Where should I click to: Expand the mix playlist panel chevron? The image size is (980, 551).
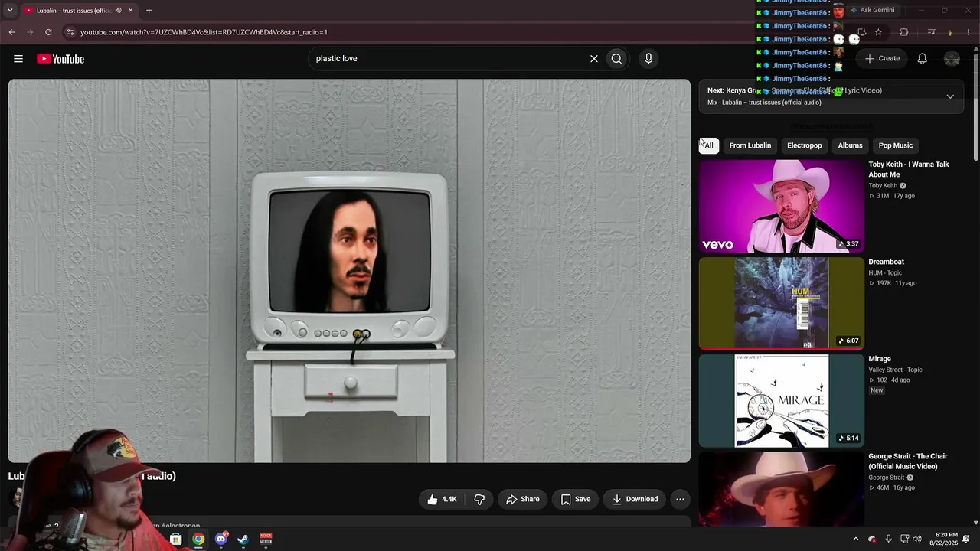click(x=950, y=96)
